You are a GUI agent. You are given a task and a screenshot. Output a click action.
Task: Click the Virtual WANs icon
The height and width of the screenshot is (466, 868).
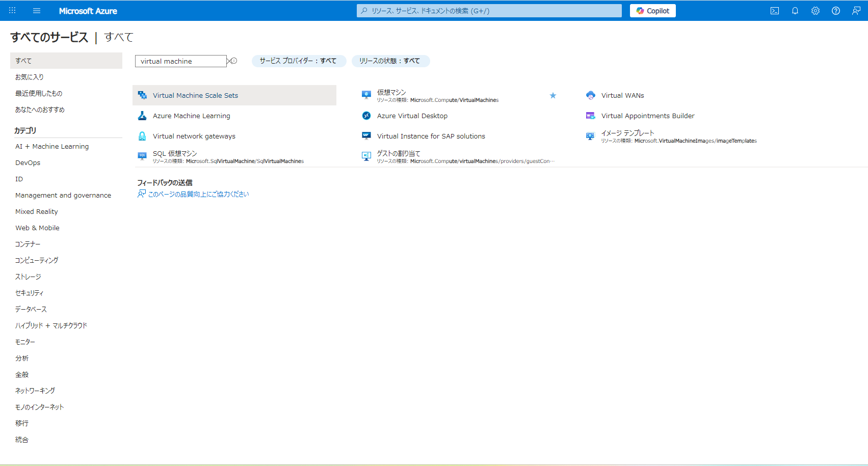[591, 95]
